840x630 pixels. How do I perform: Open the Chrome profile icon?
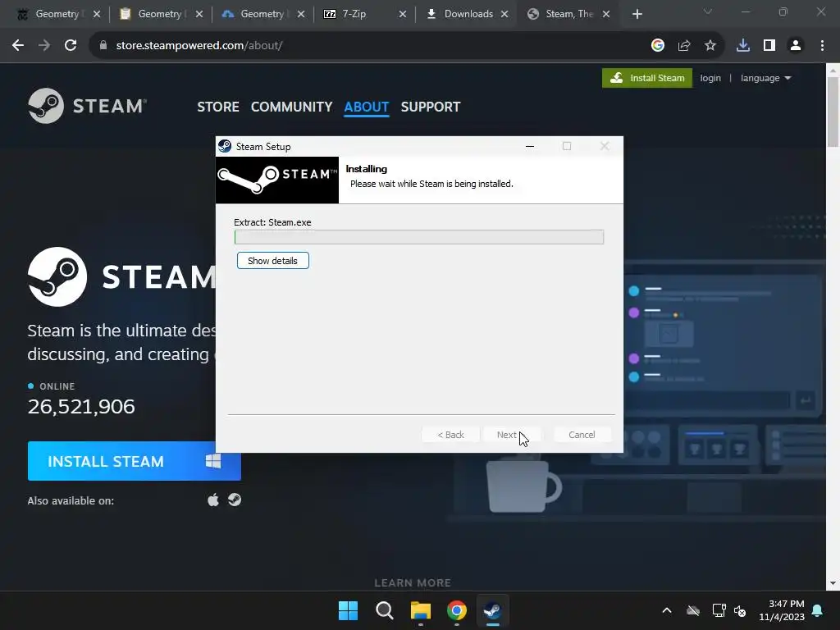[x=796, y=46]
